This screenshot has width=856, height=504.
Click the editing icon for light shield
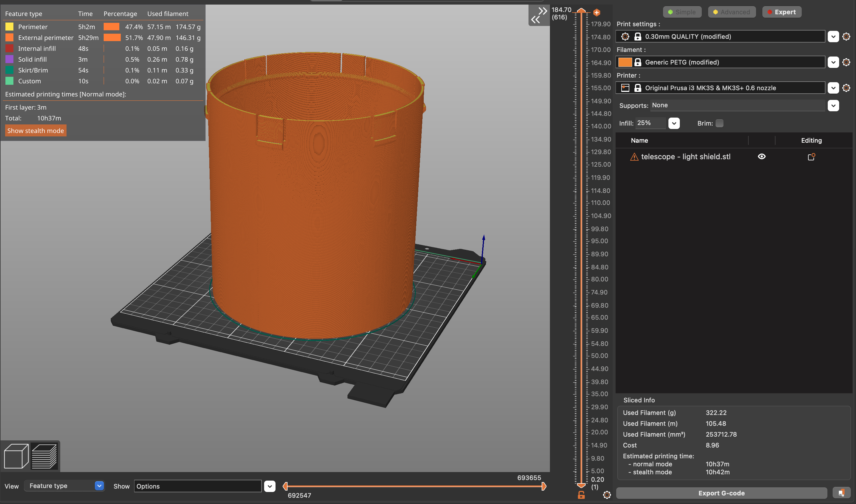point(811,157)
